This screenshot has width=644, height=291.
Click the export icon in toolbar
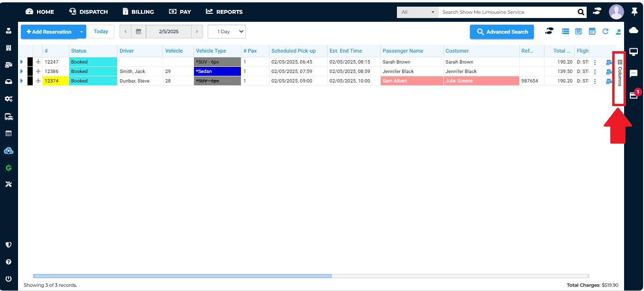click(x=618, y=32)
